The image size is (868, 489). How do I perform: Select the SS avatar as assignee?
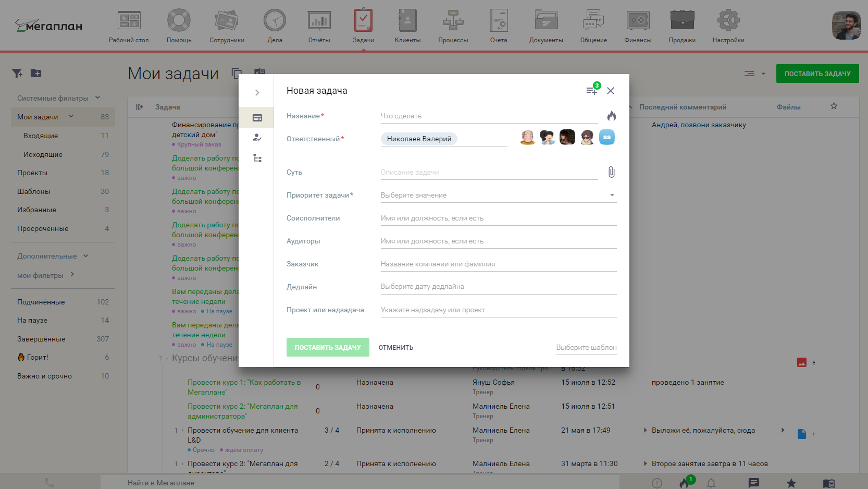pyautogui.click(x=607, y=137)
